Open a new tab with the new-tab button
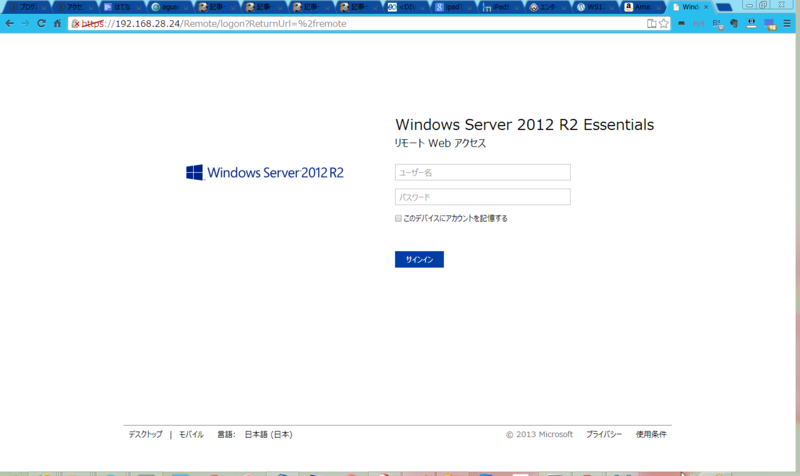 pos(723,7)
